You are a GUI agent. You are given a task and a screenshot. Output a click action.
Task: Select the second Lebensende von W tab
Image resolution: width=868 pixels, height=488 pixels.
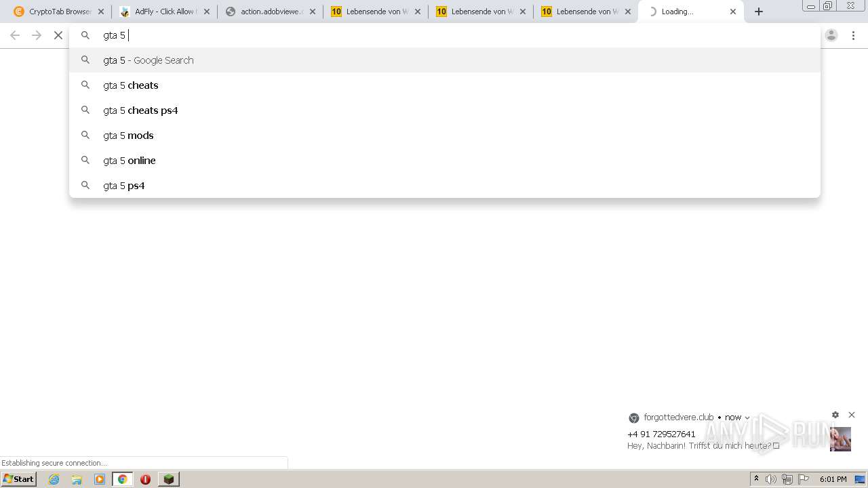click(x=480, y=12)
